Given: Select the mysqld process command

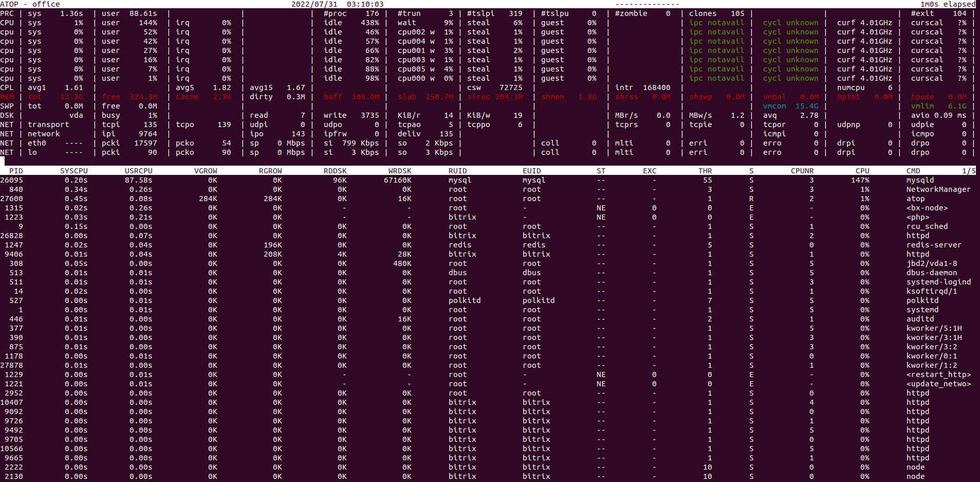Looking at the screenshot, I should click(920, 180).
